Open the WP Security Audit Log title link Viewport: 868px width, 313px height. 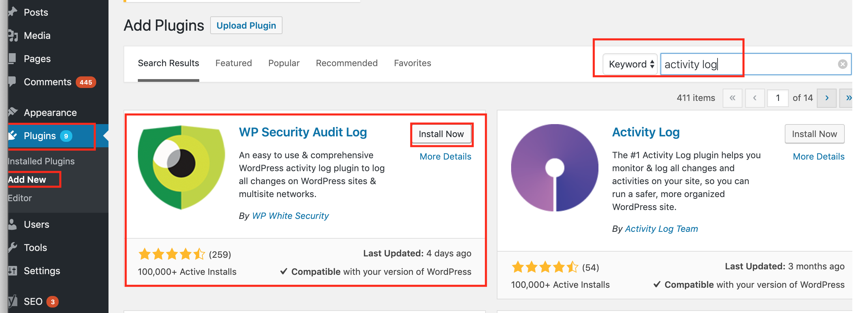pos(303,132)
